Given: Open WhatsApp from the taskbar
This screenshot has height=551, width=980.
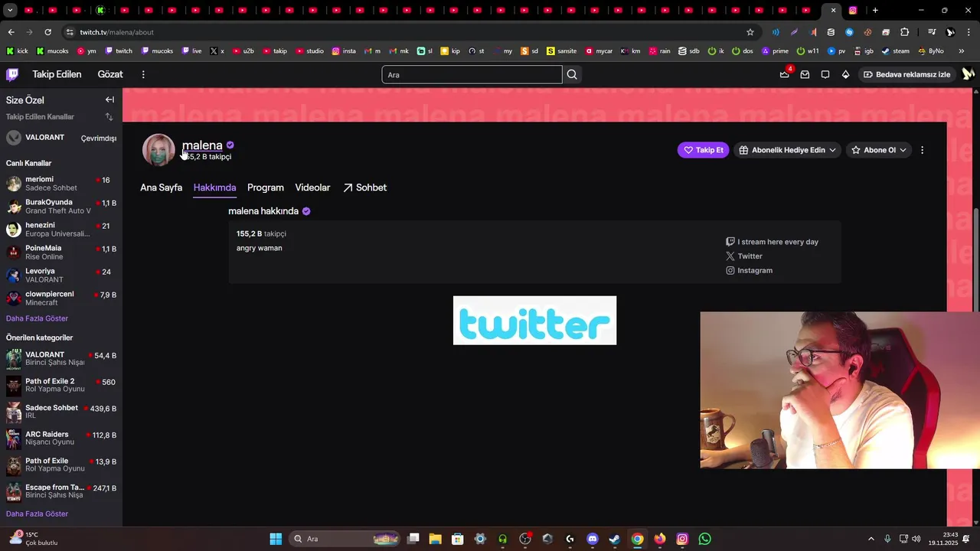Looking at the screenshot, I should [705, 539].
